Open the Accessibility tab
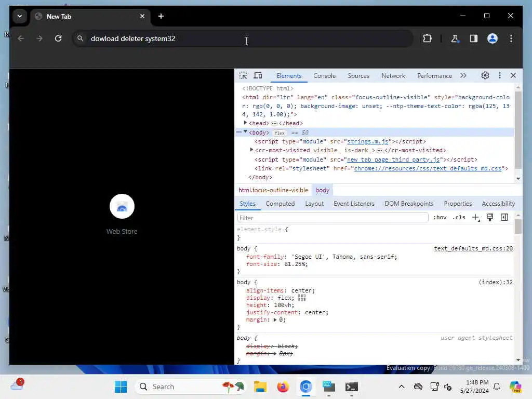 click(x=498, y=204)
